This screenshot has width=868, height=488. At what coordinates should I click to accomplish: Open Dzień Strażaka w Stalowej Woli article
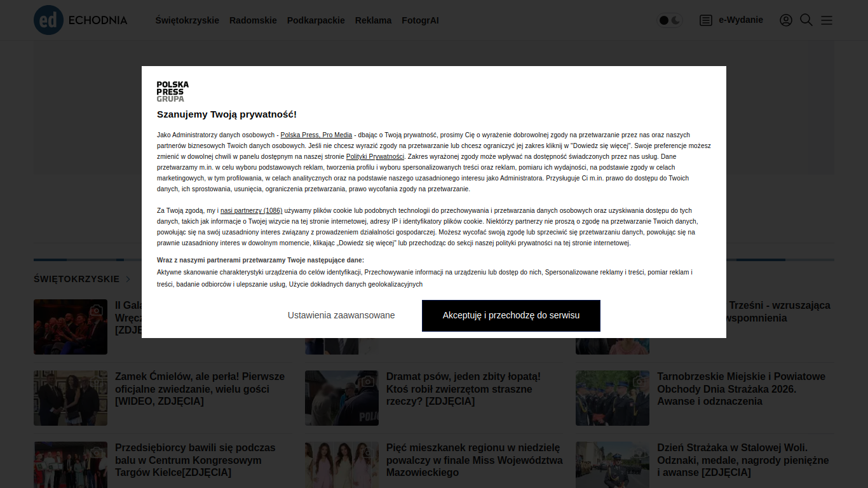[743, 460]
